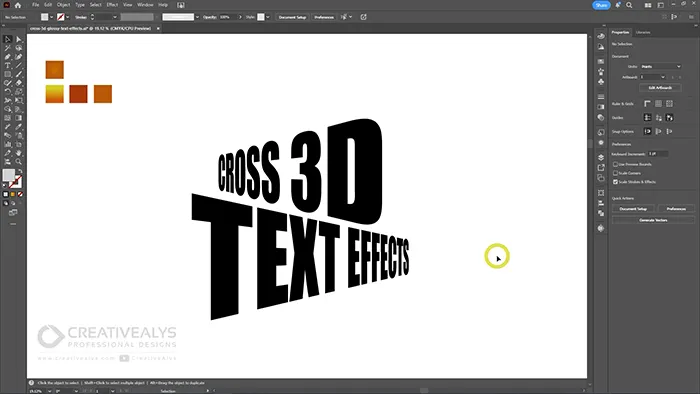Select the Type tool
Viewport: 700px width, 394px height.
(8, 66)
